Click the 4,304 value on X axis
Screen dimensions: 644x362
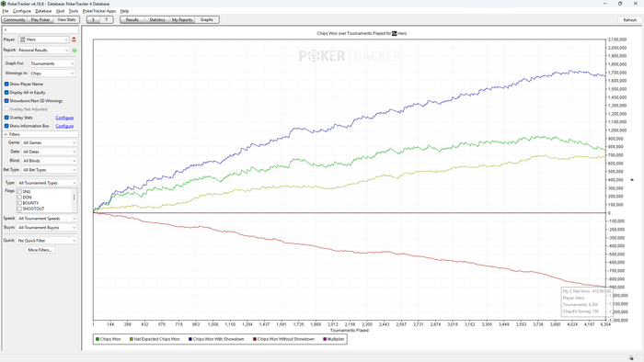coord(605,324)
